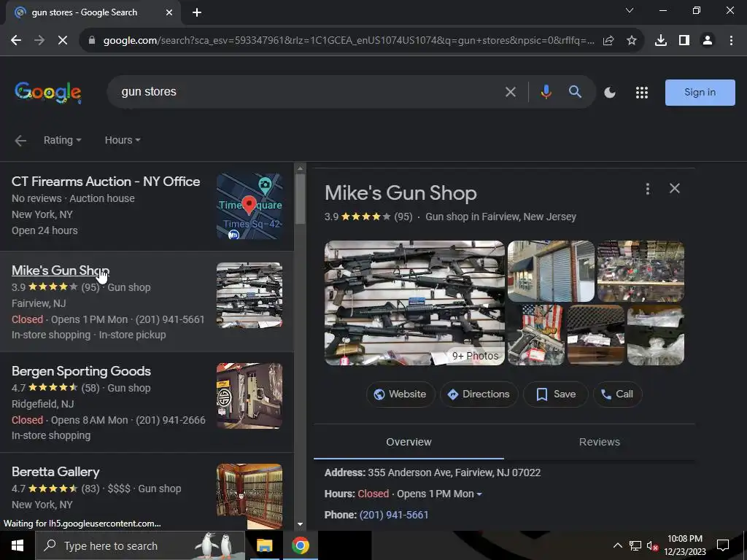Open new browser tab plus button
The image size is (747, 560).
197,12
